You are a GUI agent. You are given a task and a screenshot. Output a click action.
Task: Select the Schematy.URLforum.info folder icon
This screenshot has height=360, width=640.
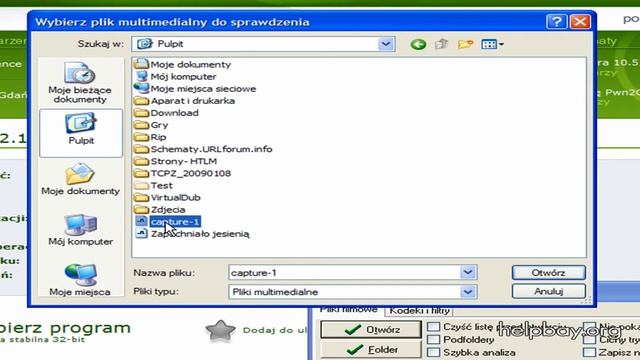141,149
